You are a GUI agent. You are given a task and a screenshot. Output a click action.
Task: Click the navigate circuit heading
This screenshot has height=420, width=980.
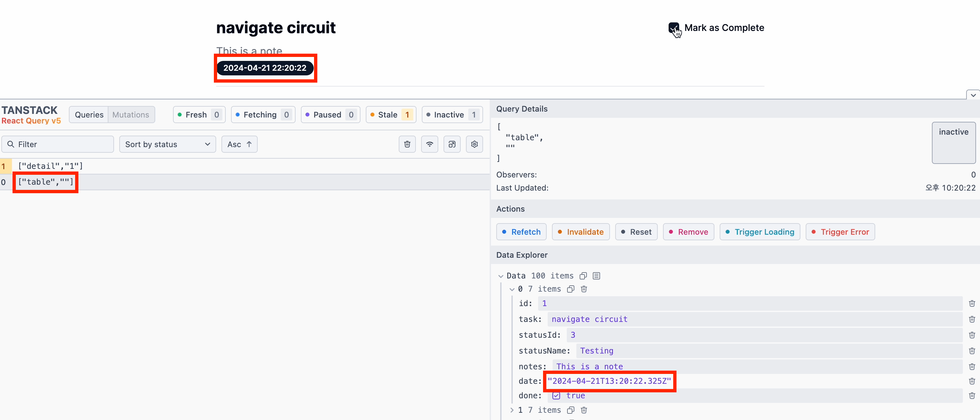pyautogui.click(x=276, y=28)
